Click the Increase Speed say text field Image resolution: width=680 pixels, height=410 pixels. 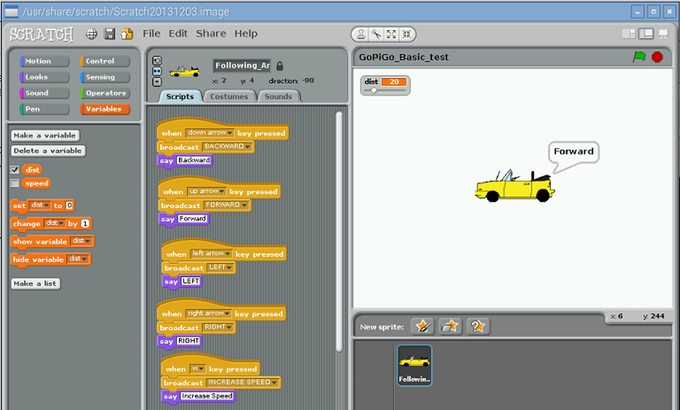click(x=207, y=396)
